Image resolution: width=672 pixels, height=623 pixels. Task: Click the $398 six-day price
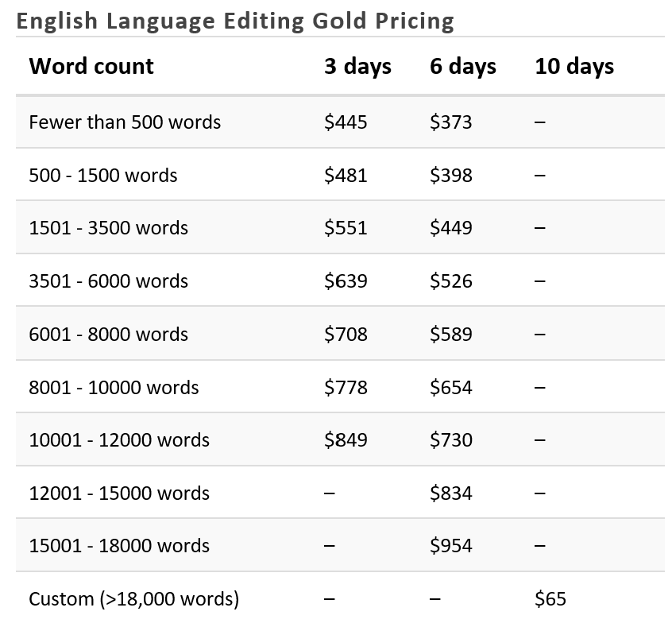click(x=451, y=176)
